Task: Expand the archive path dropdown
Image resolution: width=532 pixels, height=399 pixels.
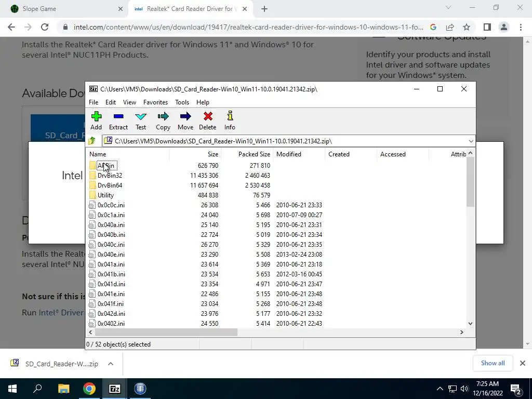Action: click(471, 141)
